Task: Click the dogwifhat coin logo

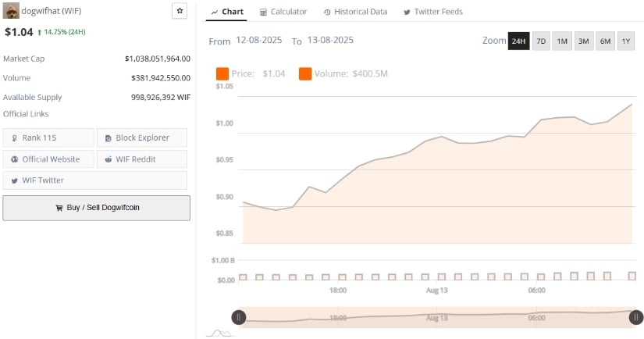Action: click(x=11, y=11)
